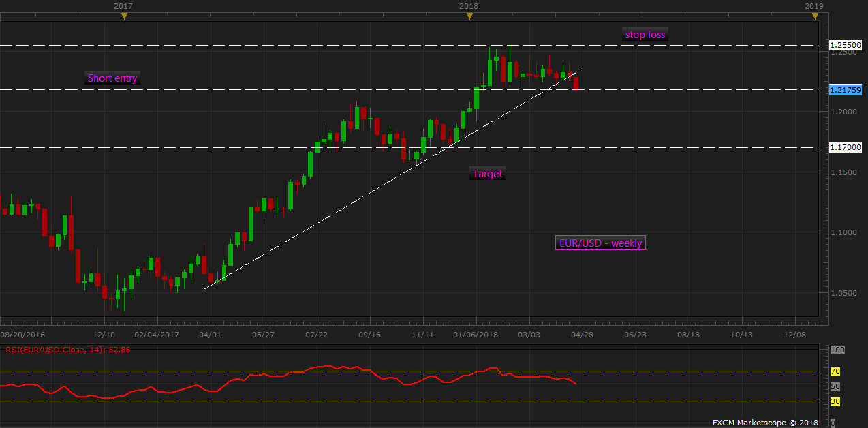Select the RSI(EUR/USD.Close, 14) indicator label
The height and width of the screenshot is (428, 868).
(x=68, y=350)
